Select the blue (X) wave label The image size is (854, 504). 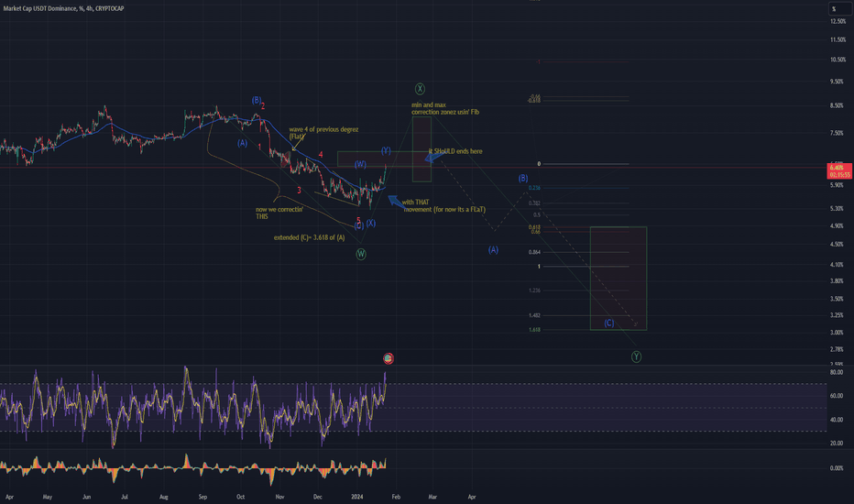(371, 223)
